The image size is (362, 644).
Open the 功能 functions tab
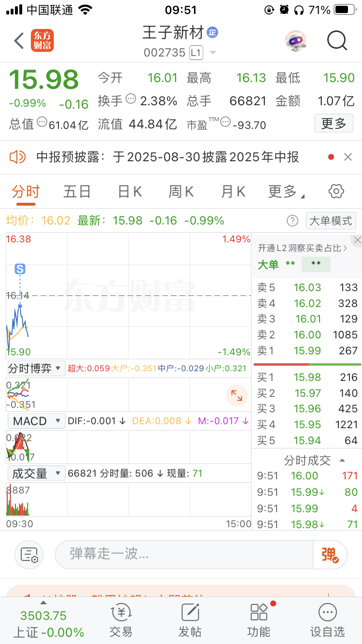tap(259, 621)
